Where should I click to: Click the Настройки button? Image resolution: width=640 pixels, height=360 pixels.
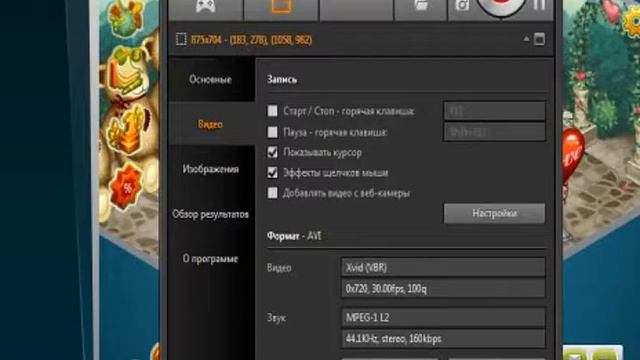coord(494,213)
